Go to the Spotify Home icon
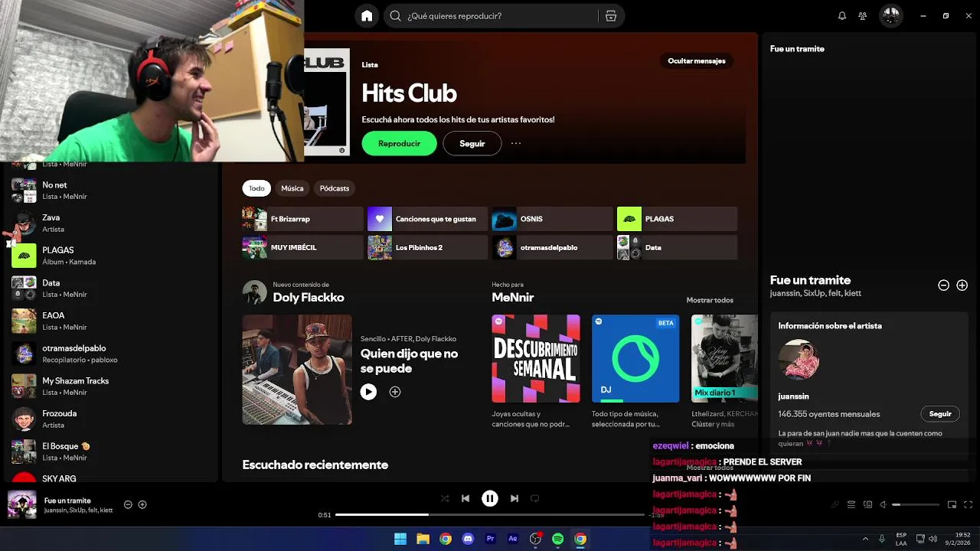 [367, 16]
